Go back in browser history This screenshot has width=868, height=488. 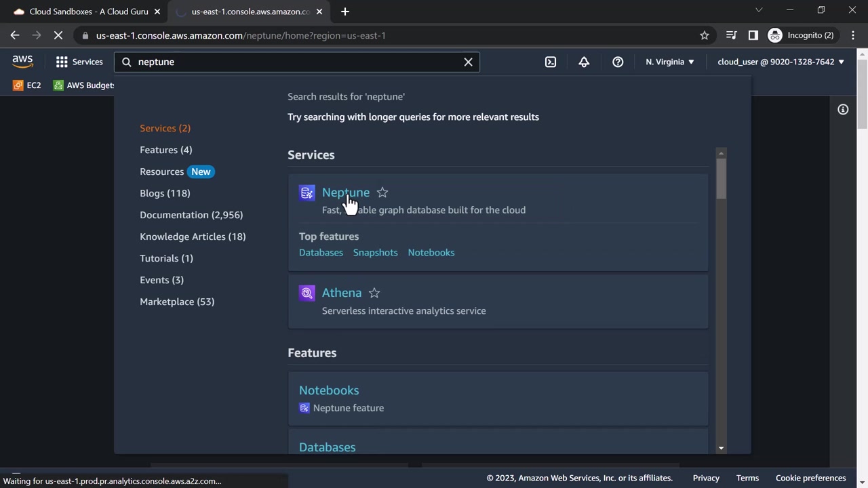[15, 35]
